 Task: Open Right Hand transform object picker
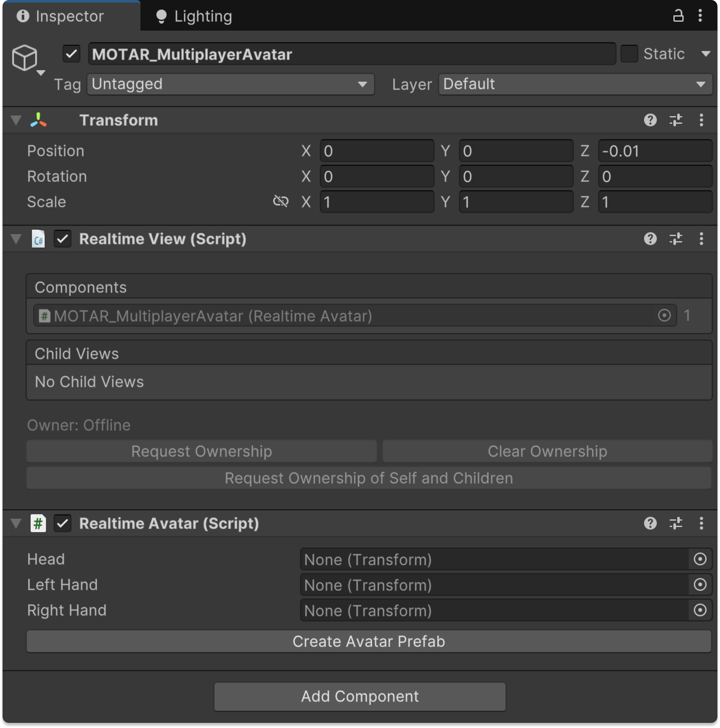(x=700, y=610)
